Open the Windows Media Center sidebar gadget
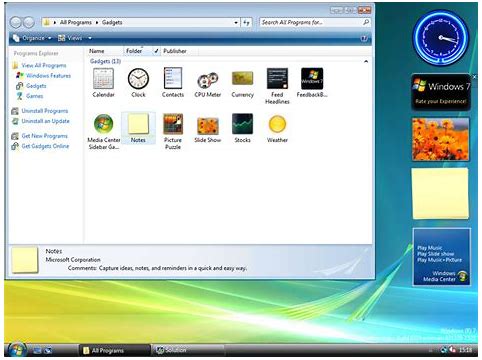The image size is (482, 360). click(441, 257)
